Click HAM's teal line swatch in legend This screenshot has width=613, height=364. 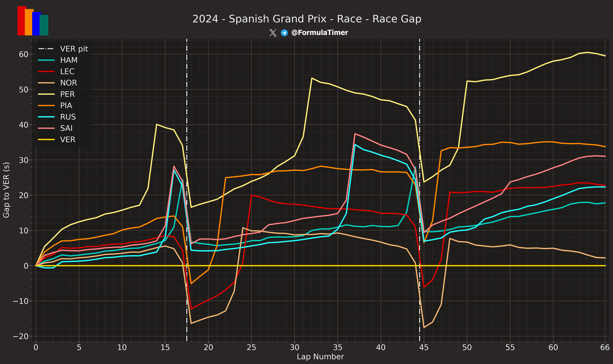(46, 60)
